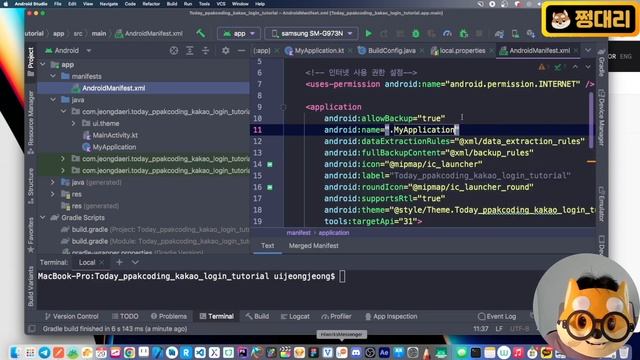The height and width of the screenshot is (360, 640).
Task: Open the Build tool window
Action: click(x=258, y=316)
